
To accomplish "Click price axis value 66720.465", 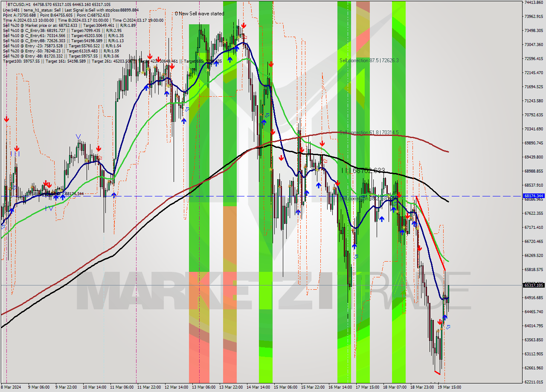I will (x=533, y=241).
